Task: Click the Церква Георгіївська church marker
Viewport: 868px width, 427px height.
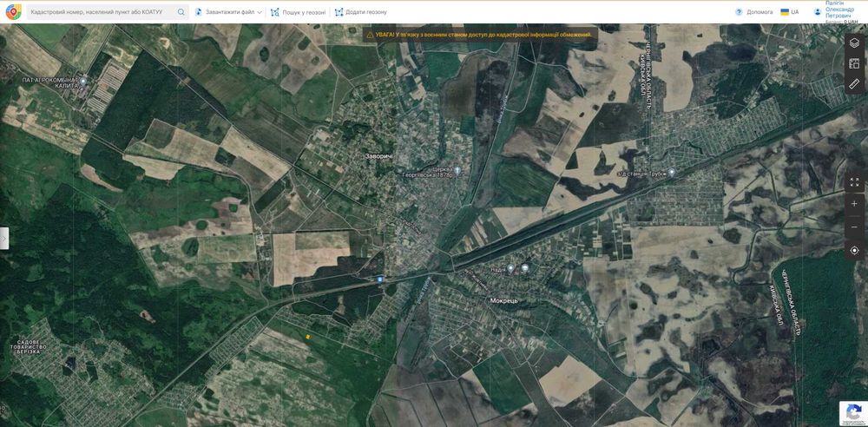Action: [x=457, y=171]
